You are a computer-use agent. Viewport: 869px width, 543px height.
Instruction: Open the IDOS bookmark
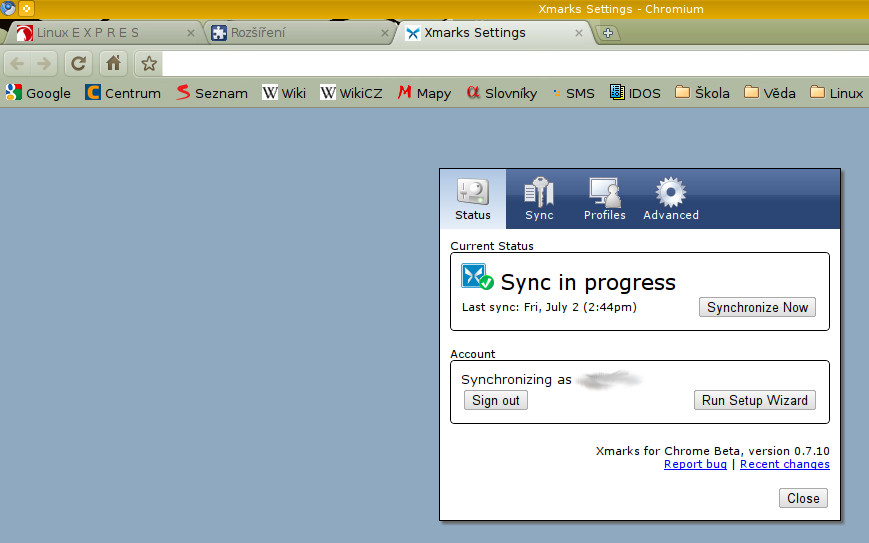[635, 93]
